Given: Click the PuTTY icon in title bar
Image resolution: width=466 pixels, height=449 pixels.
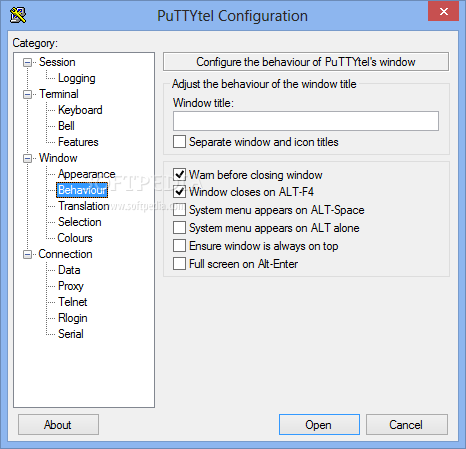Looking at the screenshot, I should pos(18,15).
